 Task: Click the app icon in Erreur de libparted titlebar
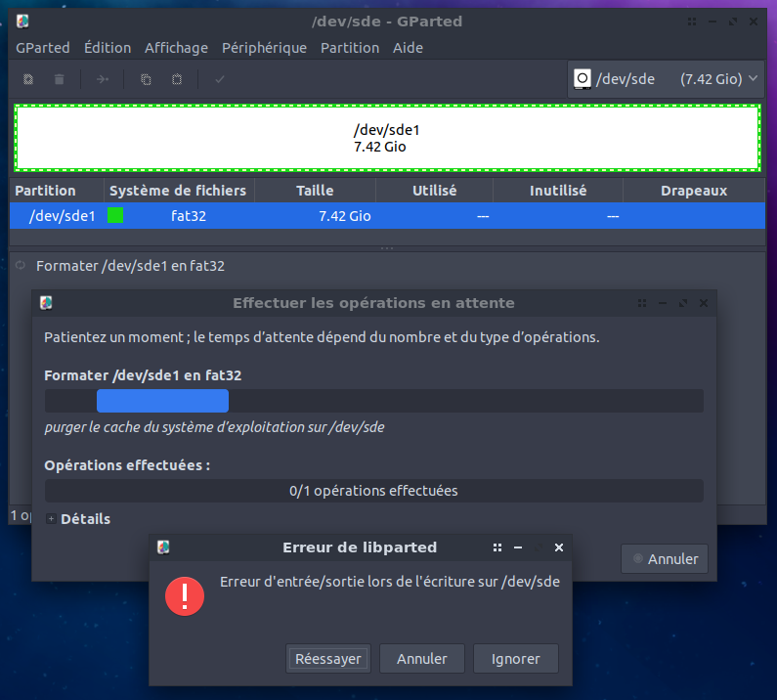[163, 547]
